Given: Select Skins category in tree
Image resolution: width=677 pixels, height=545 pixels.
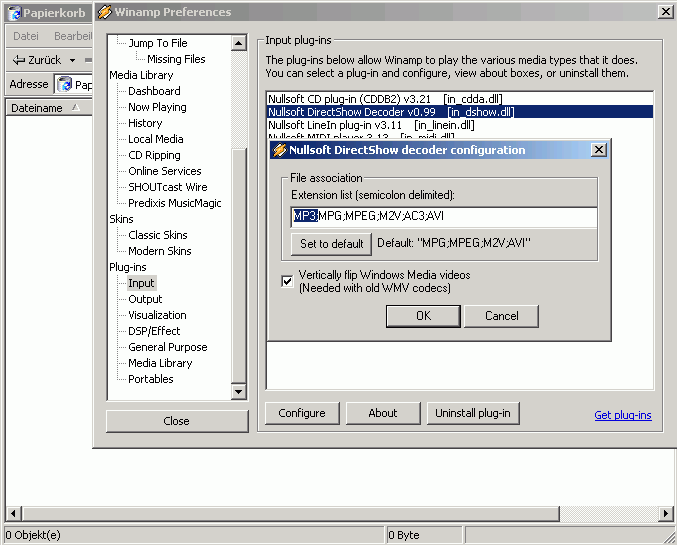Looking at the screenshot, I should tap(121, 219).
